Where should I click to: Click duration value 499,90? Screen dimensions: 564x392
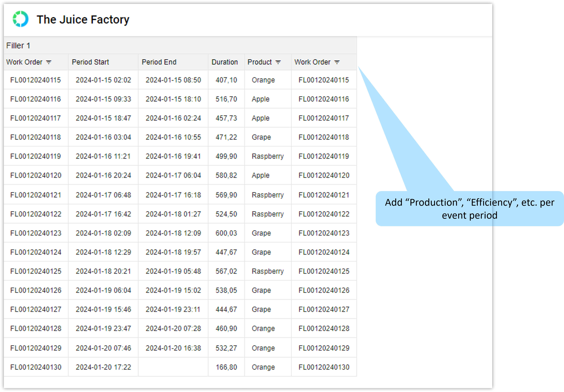(x=226, y=156)
